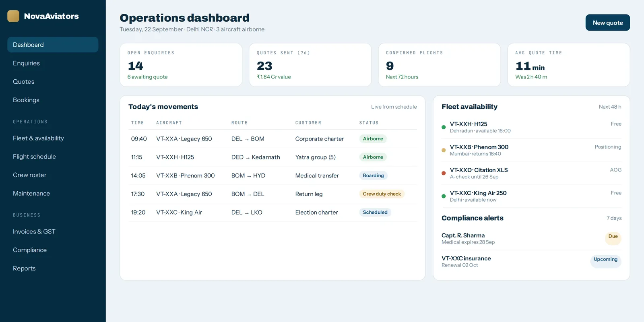Click the Scheduled status badge
Screen dimensions: 644x322
(375, 213)
